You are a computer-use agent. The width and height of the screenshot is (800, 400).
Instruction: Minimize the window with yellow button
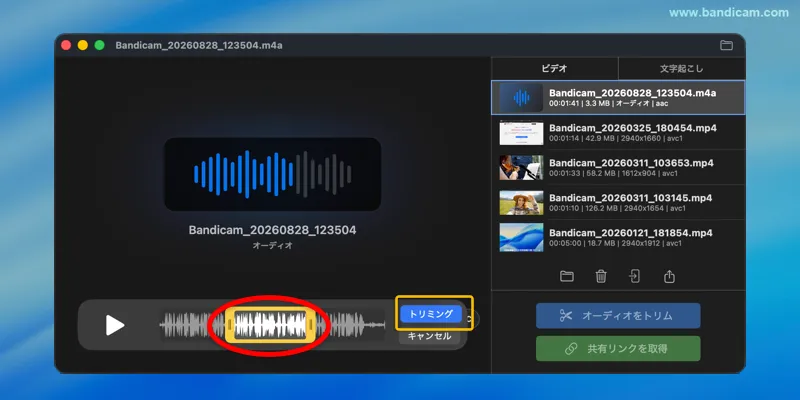click(83, 45)
